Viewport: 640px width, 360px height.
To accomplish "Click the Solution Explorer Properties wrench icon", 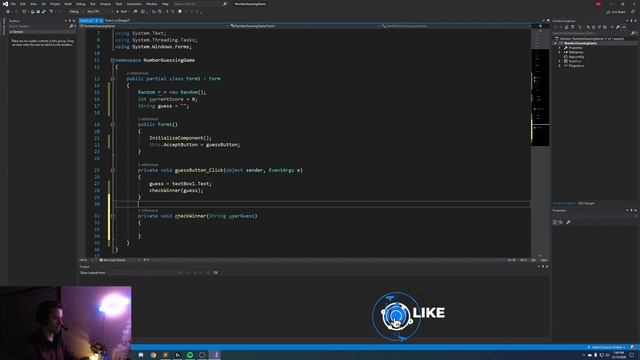I will click(x=618, y=27).
